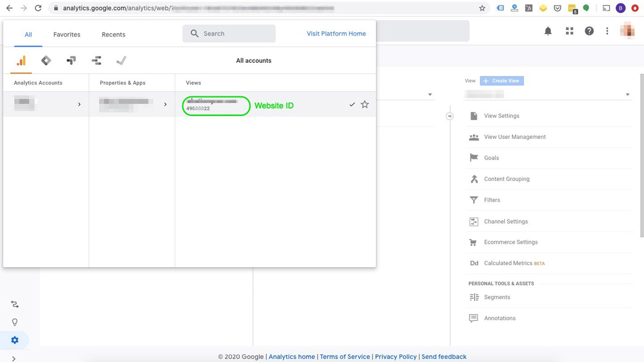Click the Help question mark icon
The height and width of the screenshot is (362, 644).
589,31
